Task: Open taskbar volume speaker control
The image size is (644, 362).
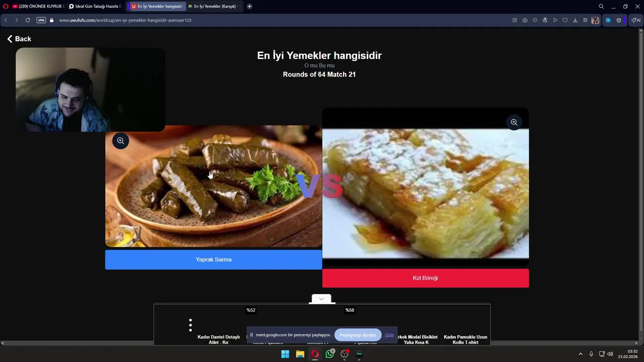Action: pyautogui.click(x=610, y=354)
